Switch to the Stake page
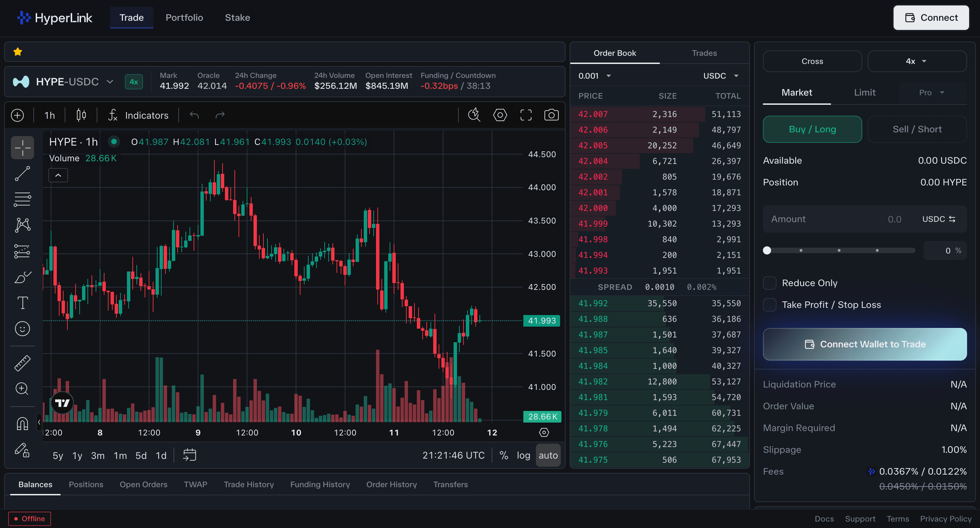Screen dimensions: 980x528 (x=238, y=17)
